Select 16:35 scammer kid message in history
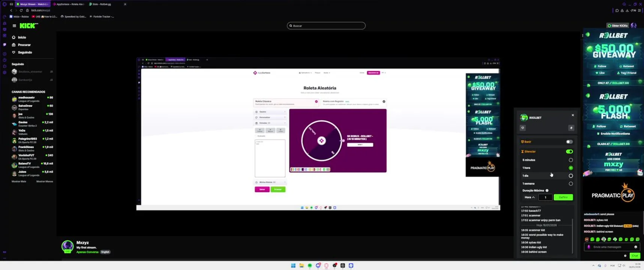The image size is (644, 270). coord(533,230)
